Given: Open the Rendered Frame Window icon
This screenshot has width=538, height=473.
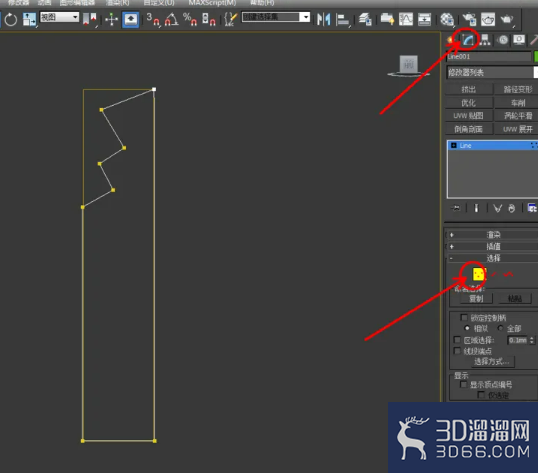Looking at the screenshot, I should 488,19.
